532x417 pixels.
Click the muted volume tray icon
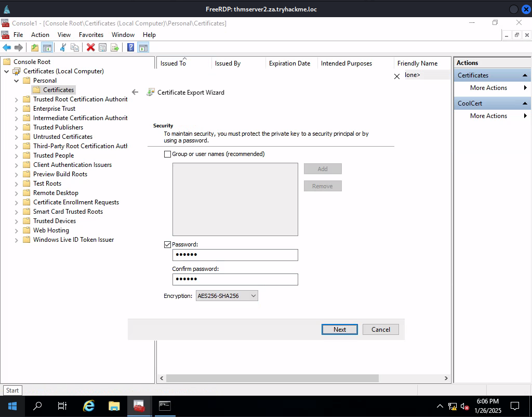(465, 406)
